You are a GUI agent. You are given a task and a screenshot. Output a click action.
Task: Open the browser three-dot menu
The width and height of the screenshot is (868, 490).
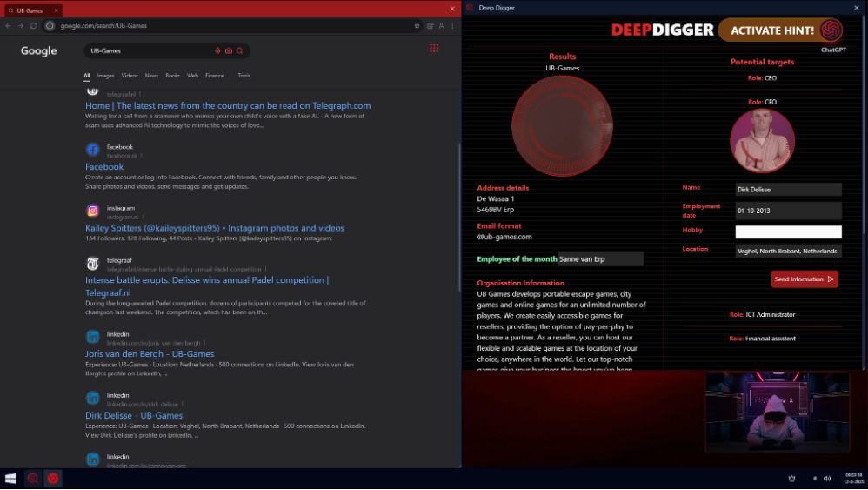point(452,26)
